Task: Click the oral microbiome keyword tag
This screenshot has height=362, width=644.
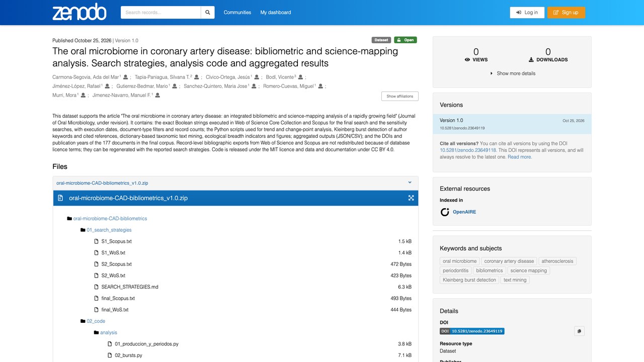Action: tap(460, 261)
